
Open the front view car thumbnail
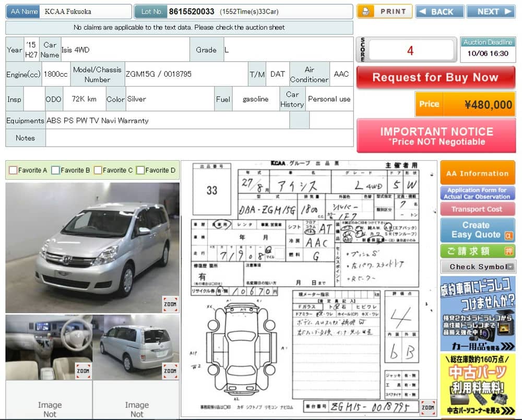tap(92, 248)
